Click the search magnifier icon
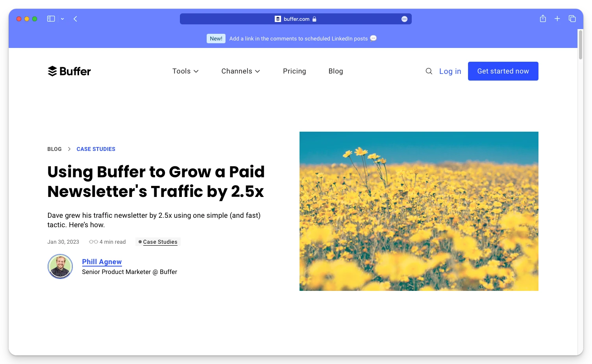The width and height of the screenshot is (592, 364). [x=429, y=71]
